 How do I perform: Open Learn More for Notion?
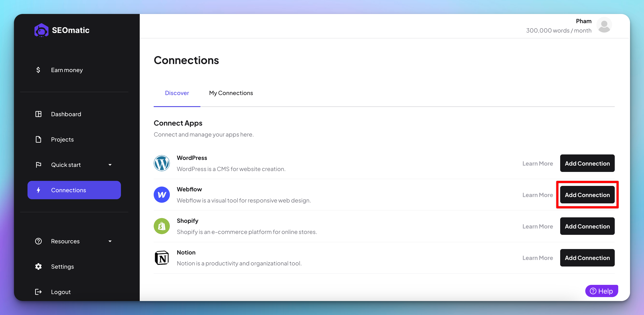[x=537, y=258]
